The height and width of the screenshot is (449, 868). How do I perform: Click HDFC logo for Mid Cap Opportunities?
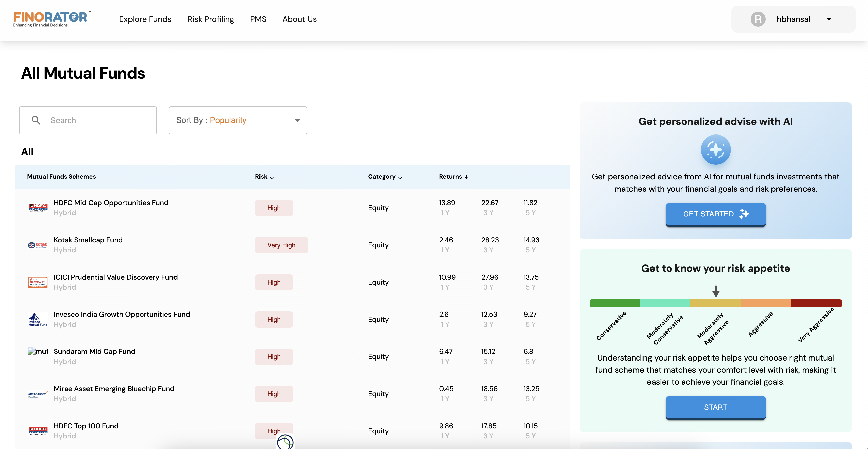pos(38,207)
